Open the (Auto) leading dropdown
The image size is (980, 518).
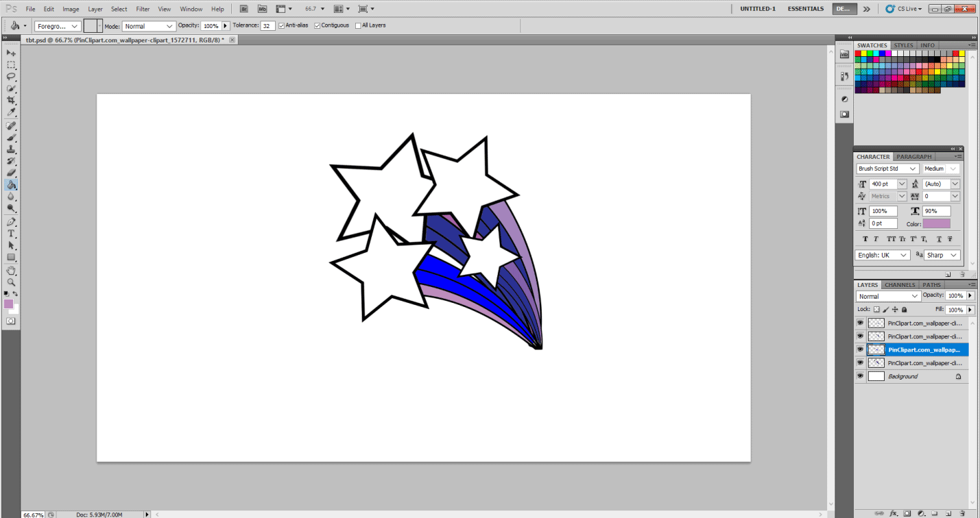click(955, 184)
